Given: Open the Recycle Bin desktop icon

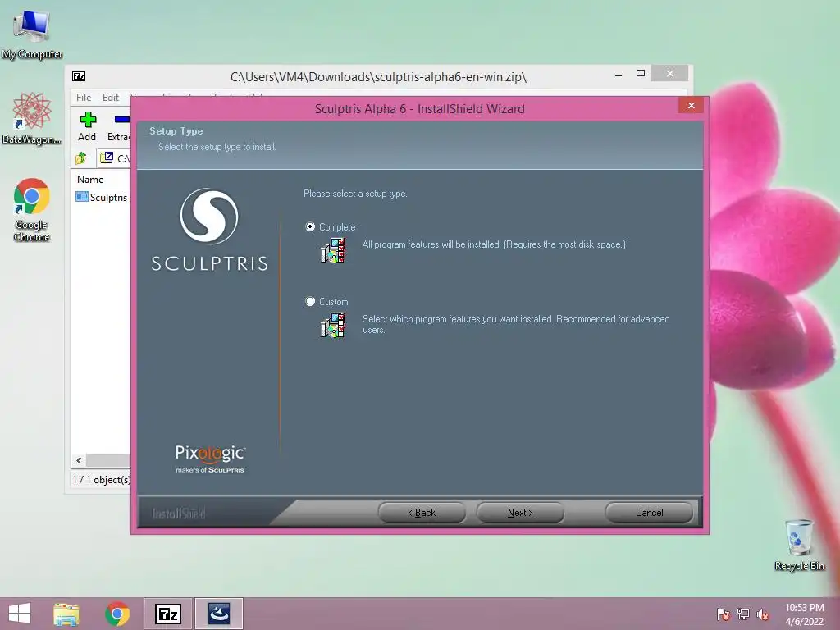Looking at the screenshot, I should coord(799,545).
